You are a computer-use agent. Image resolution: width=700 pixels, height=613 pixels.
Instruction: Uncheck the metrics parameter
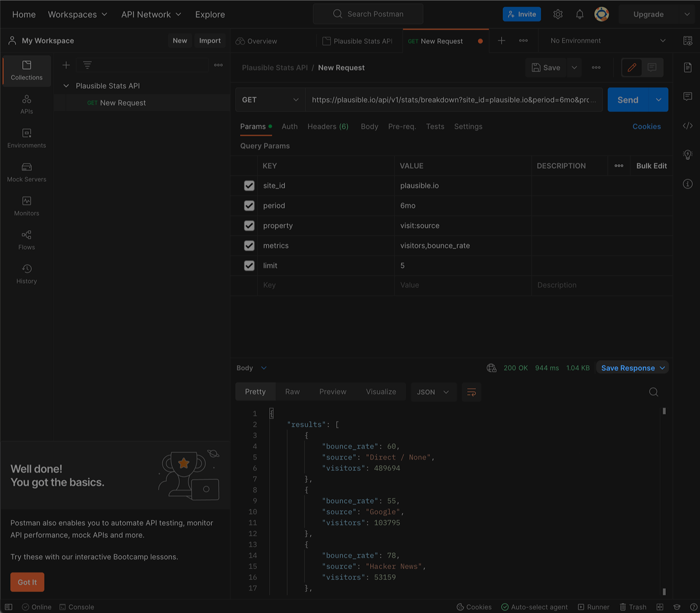pyautogui.click(x=249, y=245)
